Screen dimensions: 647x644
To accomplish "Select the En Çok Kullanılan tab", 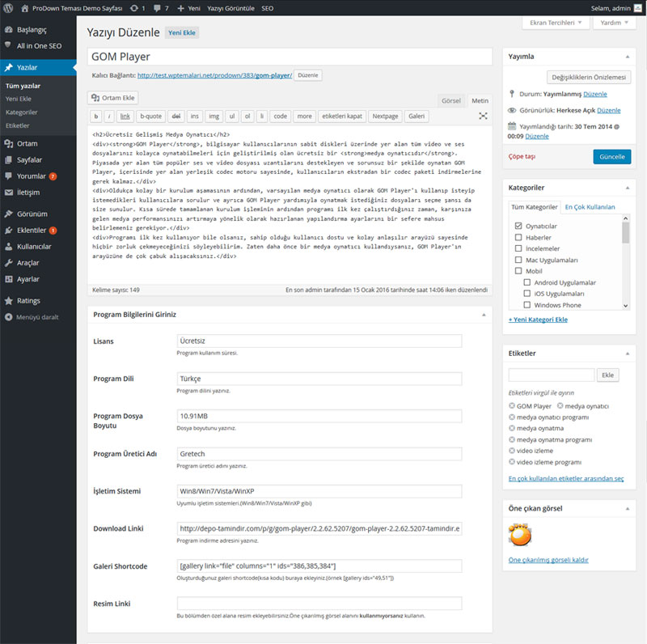I will click(590, 207).
